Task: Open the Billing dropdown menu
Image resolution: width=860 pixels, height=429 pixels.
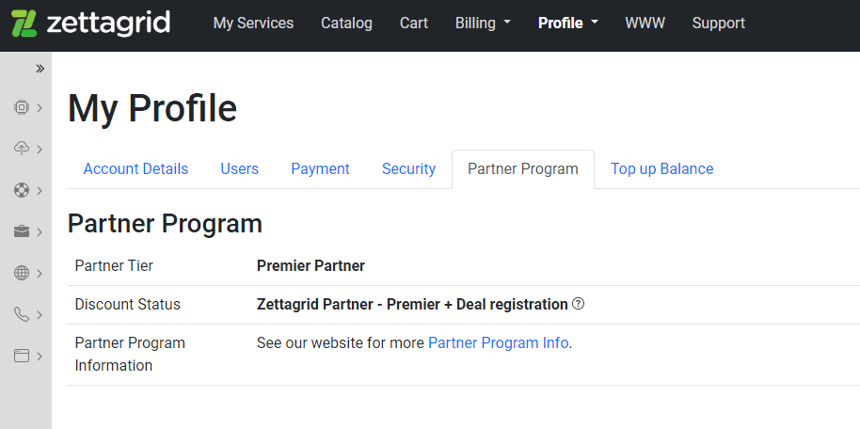Action: click(x=483, y=23)
